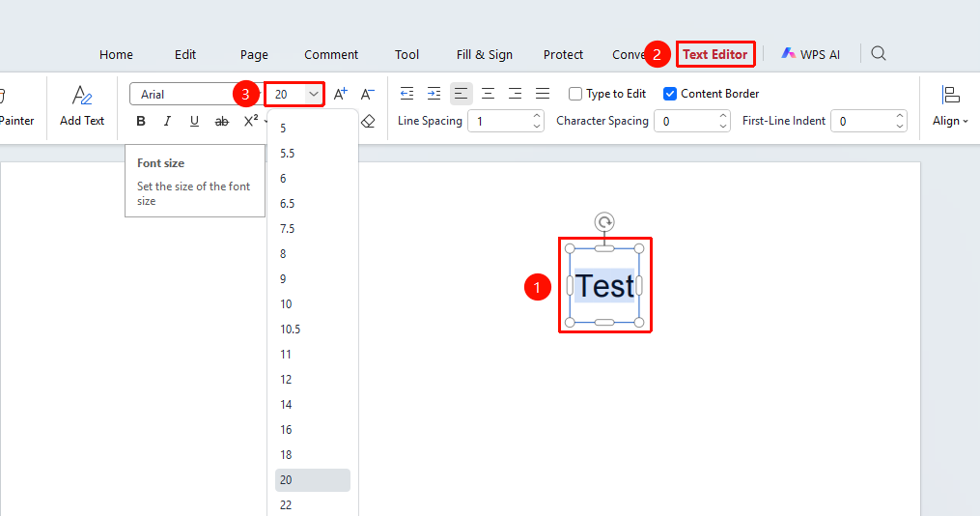Align text left
This screenshot has width=980, height=516.
tap(462, 94)
